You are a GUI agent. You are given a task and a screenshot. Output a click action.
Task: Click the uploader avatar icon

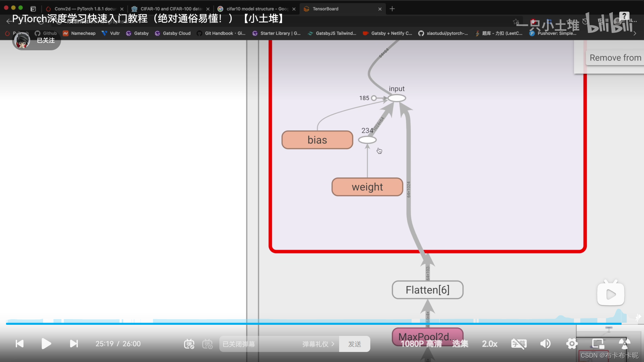pyautogui.click(x=22, y=41)
